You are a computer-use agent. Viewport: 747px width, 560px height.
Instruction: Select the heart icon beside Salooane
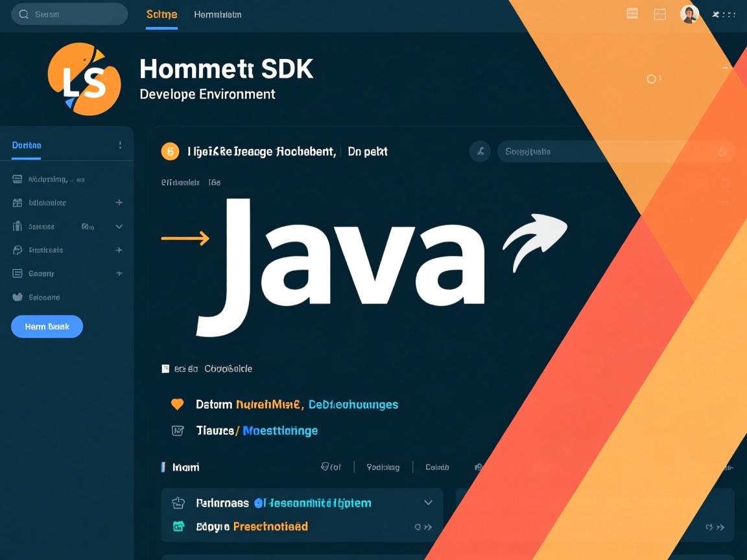pyautogui.click(x=18, y=297)
